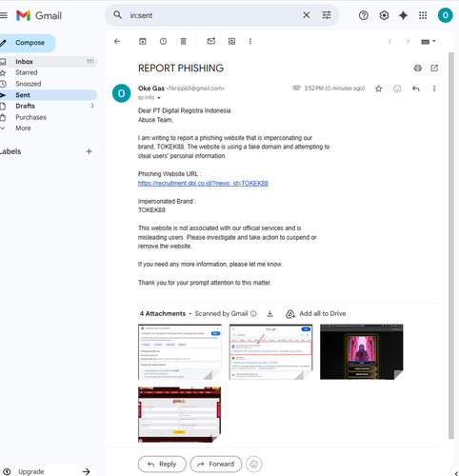The height and width of the screenshot is (476, 459).
Task: Delete this email with trash icon
Action: click(184, 41)
